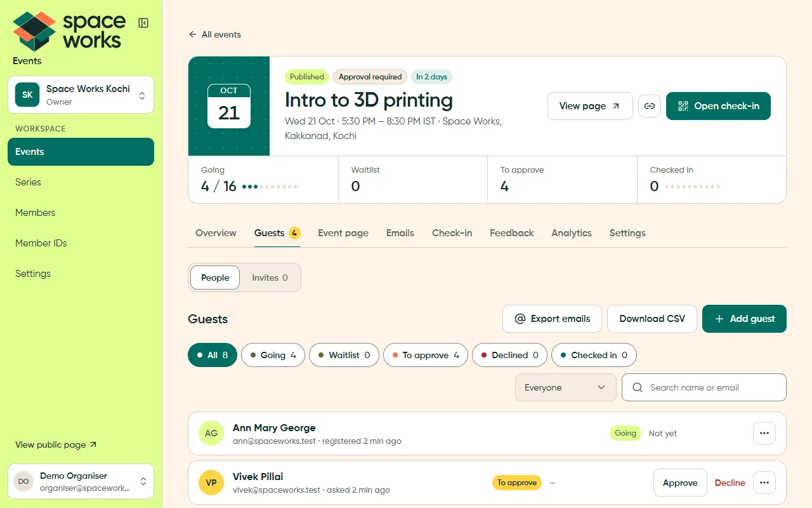Viewport: 812px width, 508px height.
Task: Open Member IDs in sidebar
Action: pyautogui.click(x=81, y=243)
